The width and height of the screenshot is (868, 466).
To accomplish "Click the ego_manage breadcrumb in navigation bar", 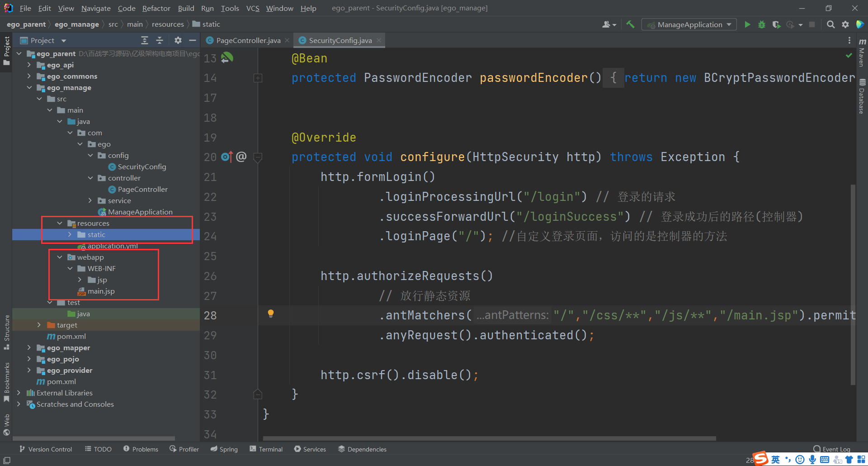I will 77,24.
